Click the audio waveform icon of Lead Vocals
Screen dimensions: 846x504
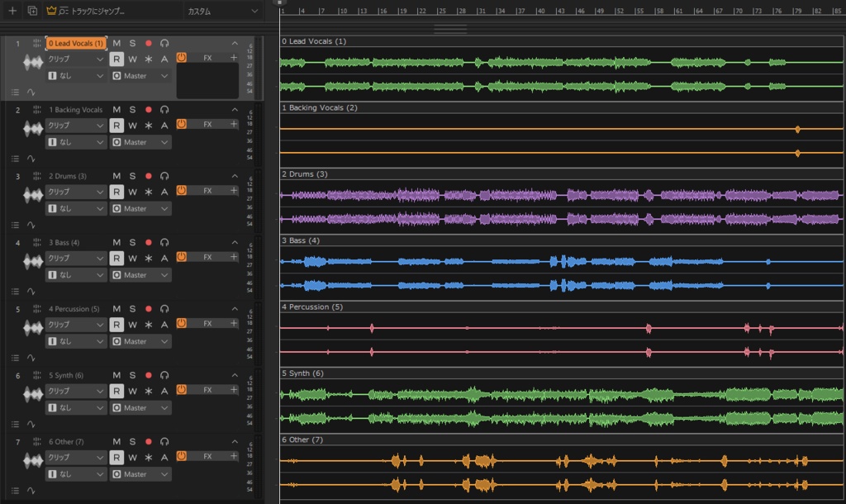point(33,63)
